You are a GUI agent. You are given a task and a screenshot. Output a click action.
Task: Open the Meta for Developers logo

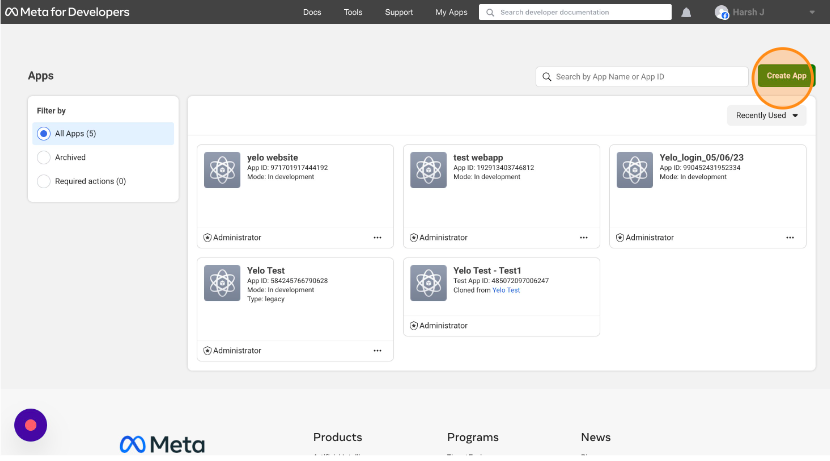67,12
